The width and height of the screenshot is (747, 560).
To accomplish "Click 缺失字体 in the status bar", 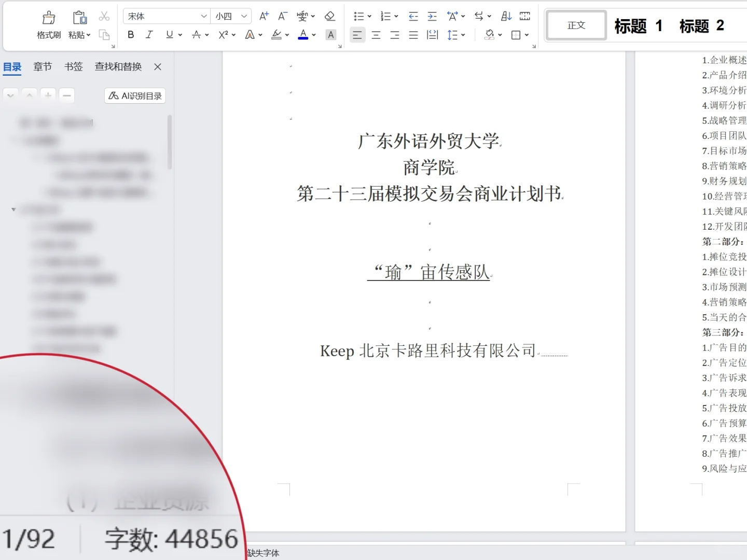I will 263,553.
